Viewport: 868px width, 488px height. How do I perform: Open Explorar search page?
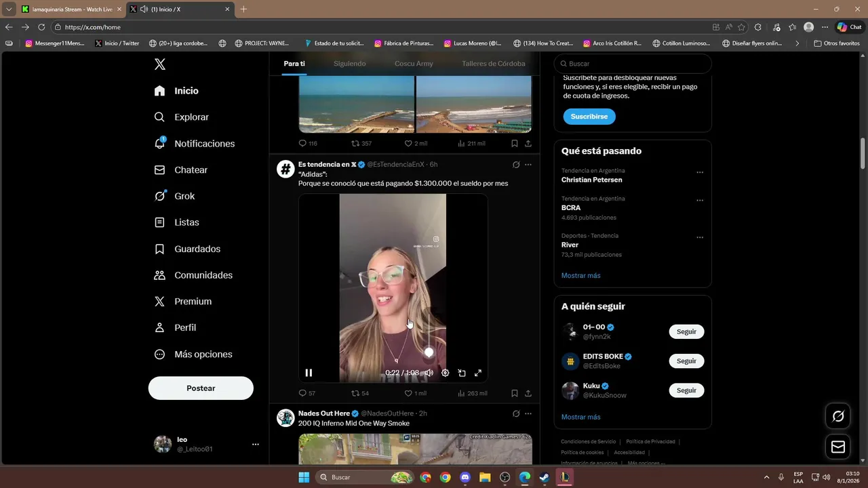[x=182, y=117]
